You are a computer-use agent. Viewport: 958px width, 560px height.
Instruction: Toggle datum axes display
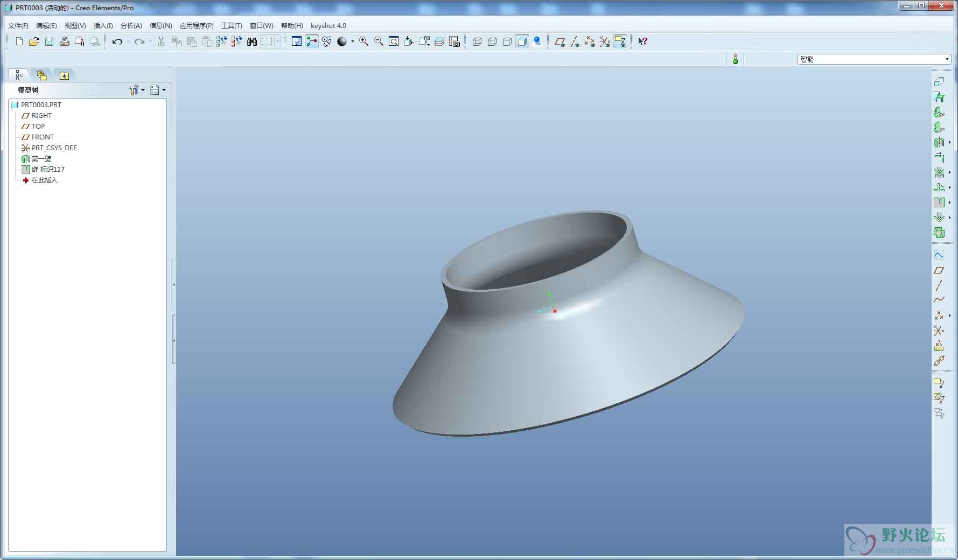click(x=575, y=41)
